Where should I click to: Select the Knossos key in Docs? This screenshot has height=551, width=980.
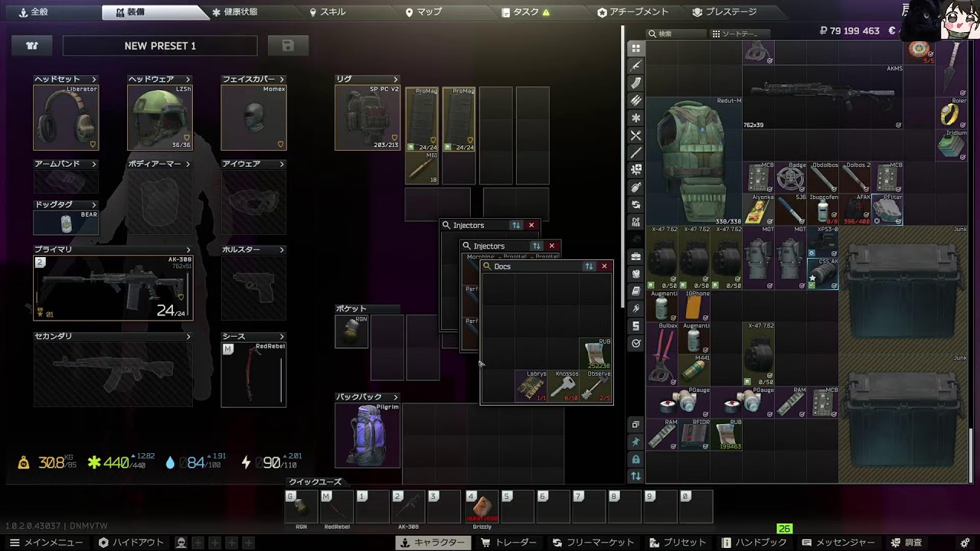(x=563, y=386)
